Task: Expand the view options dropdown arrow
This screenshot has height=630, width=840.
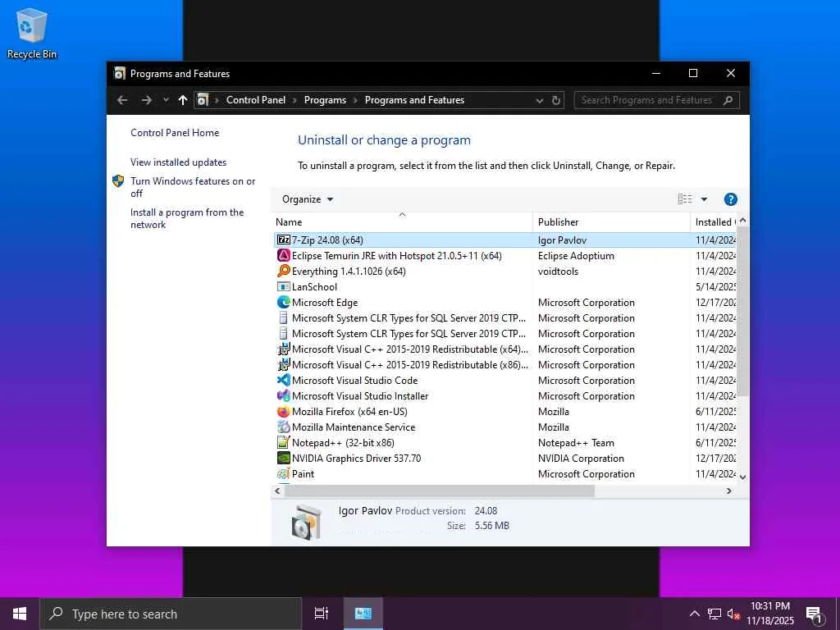Action: [704, 199]
